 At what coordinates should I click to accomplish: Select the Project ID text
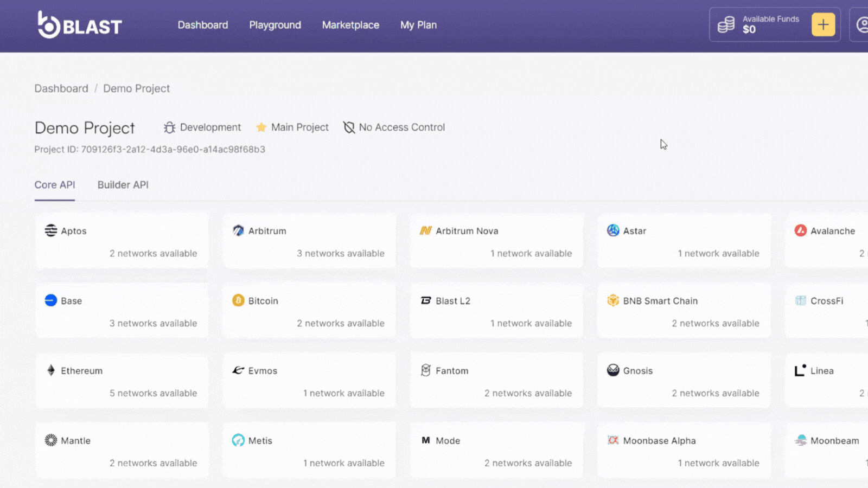coord(150,150)
